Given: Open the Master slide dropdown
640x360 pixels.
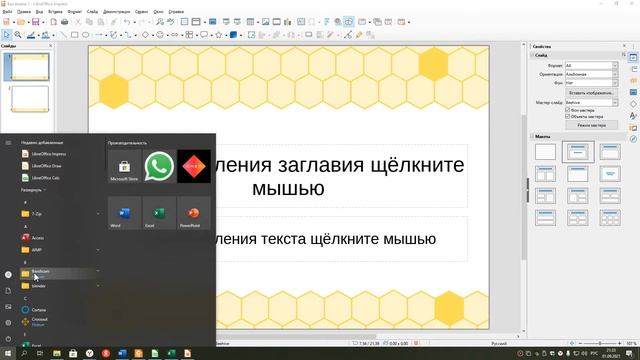Looking at the screenshot, I should click(591, 102).
